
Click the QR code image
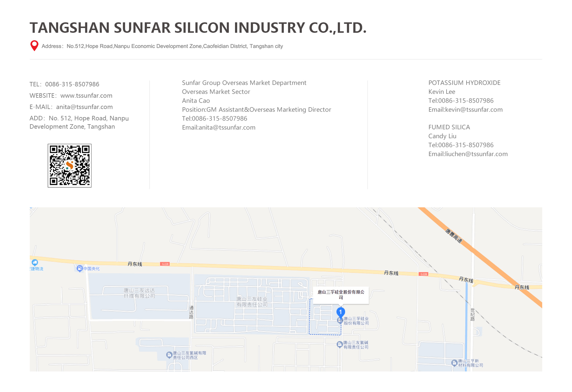click(69, 166)
